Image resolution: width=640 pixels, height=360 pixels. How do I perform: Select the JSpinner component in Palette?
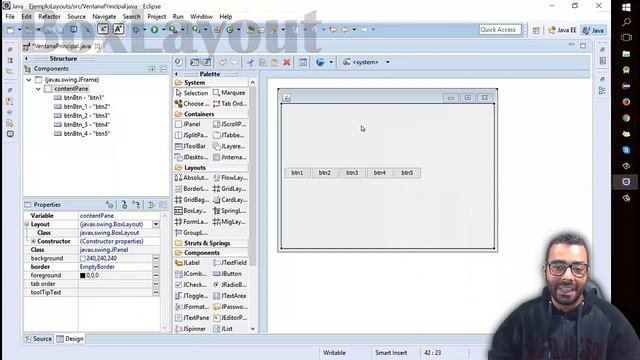point(190,329)
